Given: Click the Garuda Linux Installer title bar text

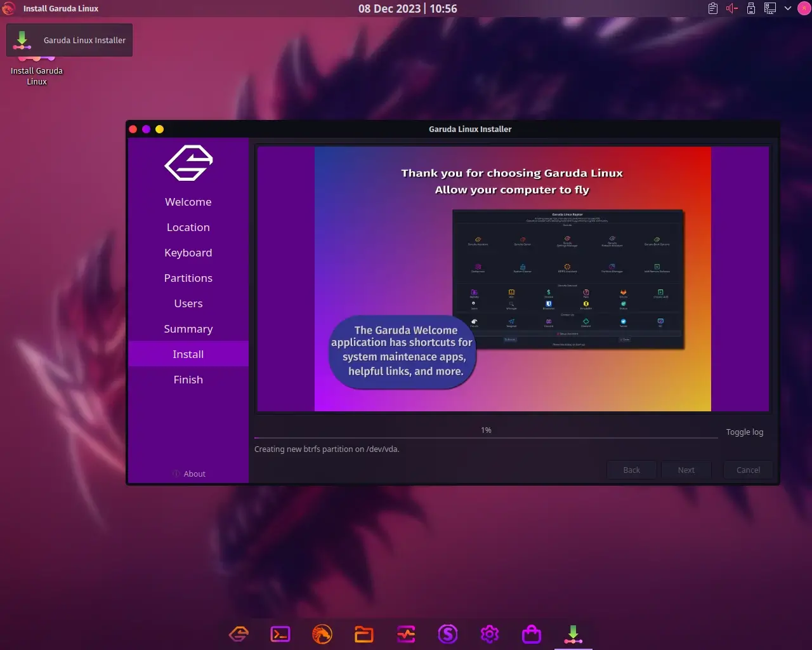Looking at the screenshot, I should (x=470, y=129).
